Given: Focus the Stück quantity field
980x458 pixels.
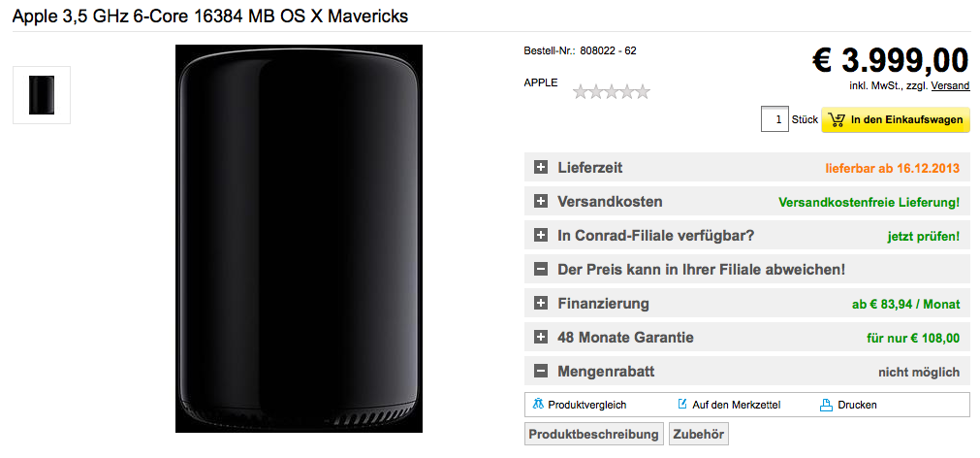Looking at the screenshot, I should click(775, 119).
